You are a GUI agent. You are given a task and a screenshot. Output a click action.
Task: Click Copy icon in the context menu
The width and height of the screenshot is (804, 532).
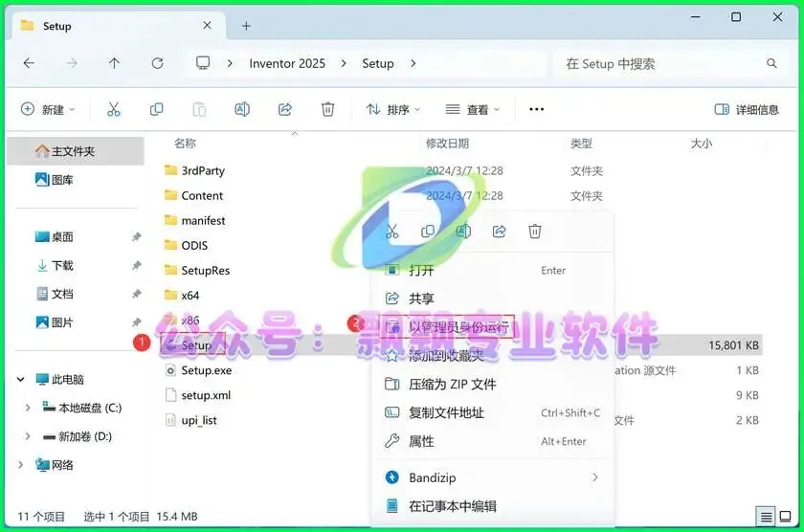tap(428, 232)
